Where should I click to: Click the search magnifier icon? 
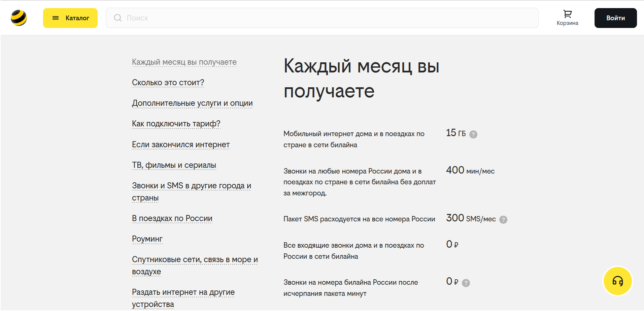click(117, 18)
